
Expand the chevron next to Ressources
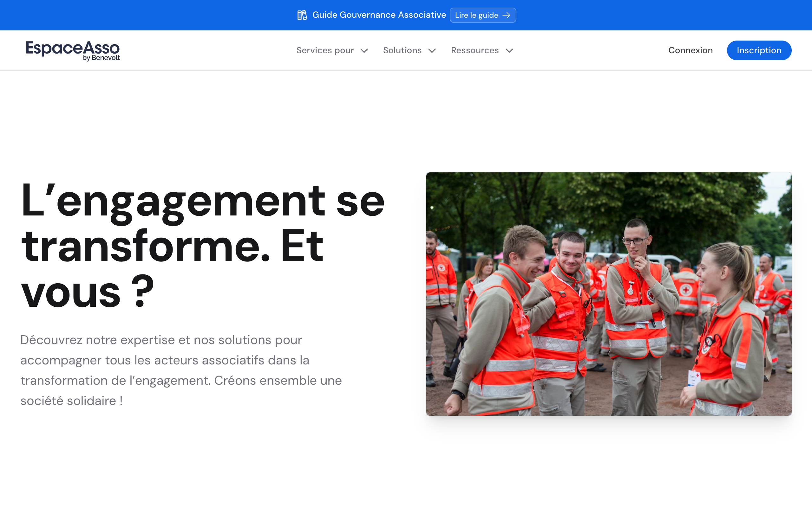click(x=509, y=51)
